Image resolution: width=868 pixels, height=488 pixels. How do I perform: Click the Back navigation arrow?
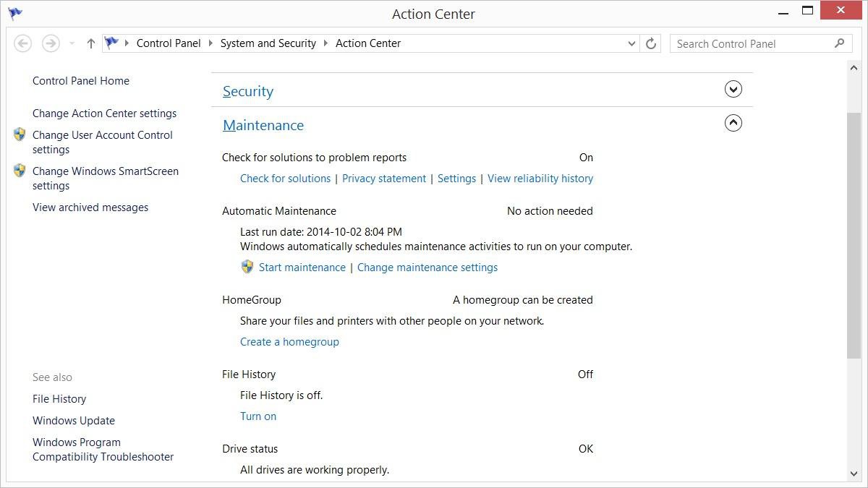22,43
